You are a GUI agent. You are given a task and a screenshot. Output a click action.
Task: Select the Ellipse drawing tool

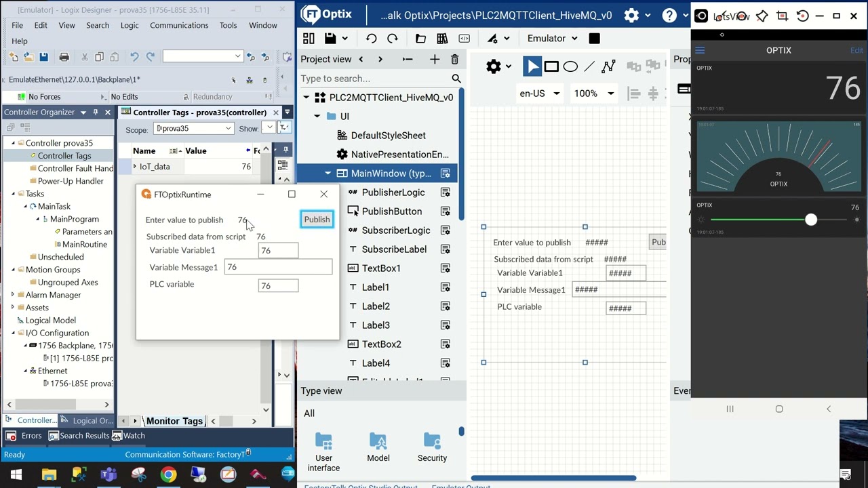pyautogui.click(x=570, y=66)
